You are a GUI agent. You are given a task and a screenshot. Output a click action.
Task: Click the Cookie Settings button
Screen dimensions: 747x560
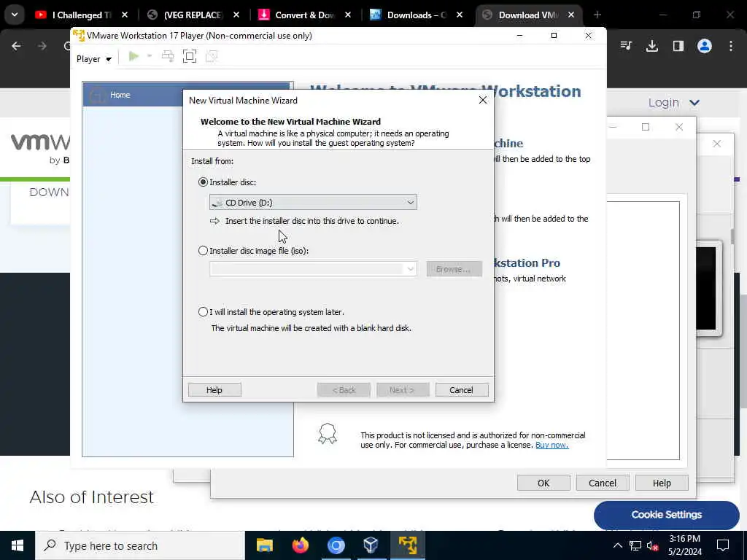(x=667, y=515)
